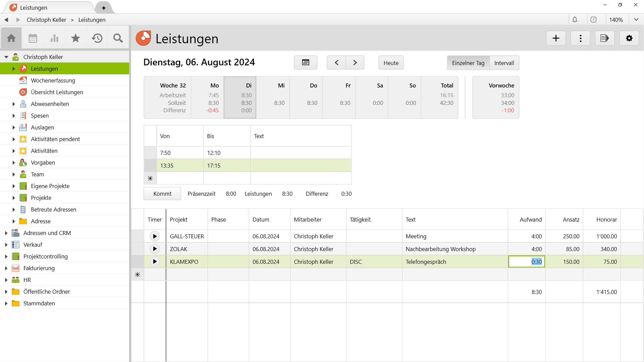This screenshot has height=362, width=644.
Task: Switch to Intervall view
Action: tap(504, 63)
